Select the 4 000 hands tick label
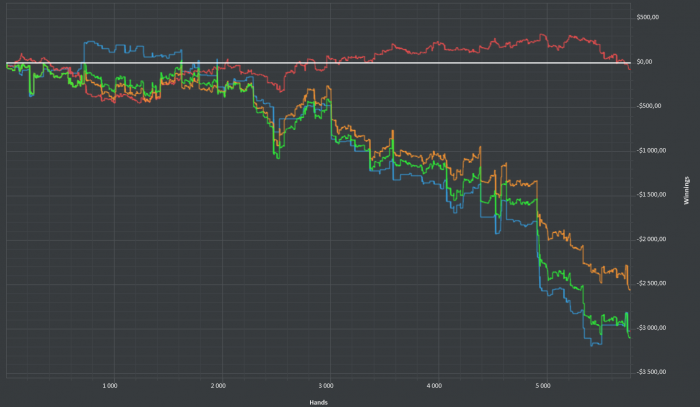Image resolution: width=700 pixels, height=407 pixels. point(434,386)
